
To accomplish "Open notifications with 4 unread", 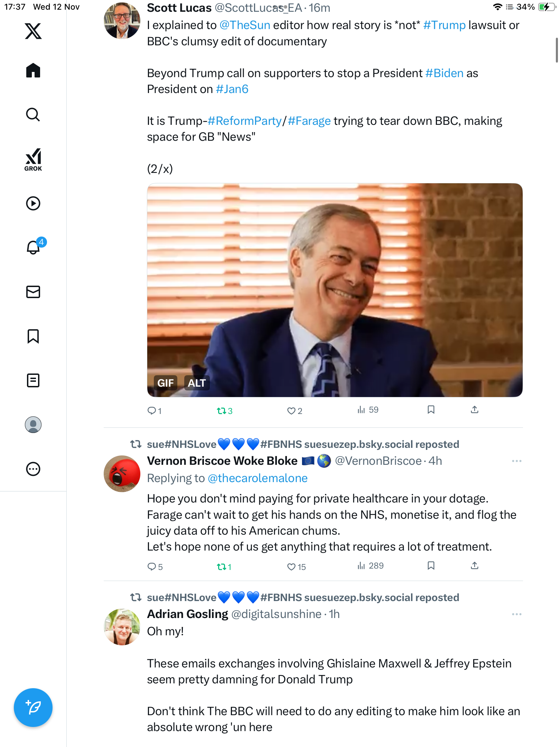I will click(x=34, y=247).
